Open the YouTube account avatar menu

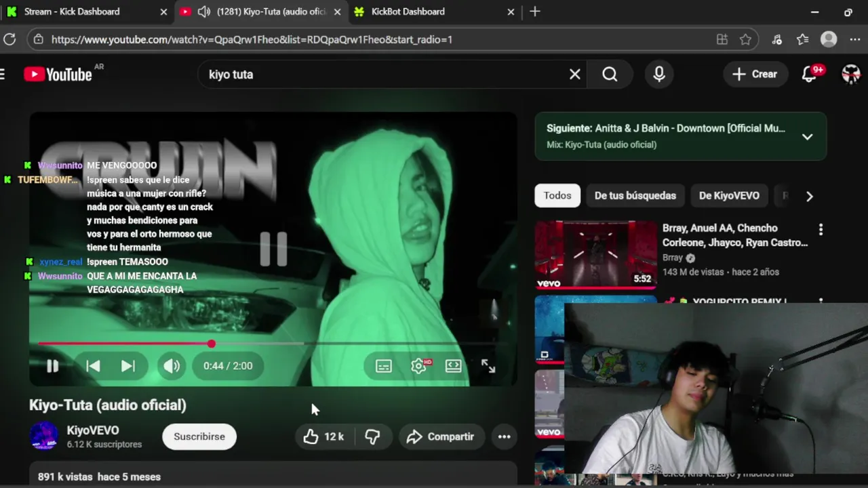tap(850, 74)
